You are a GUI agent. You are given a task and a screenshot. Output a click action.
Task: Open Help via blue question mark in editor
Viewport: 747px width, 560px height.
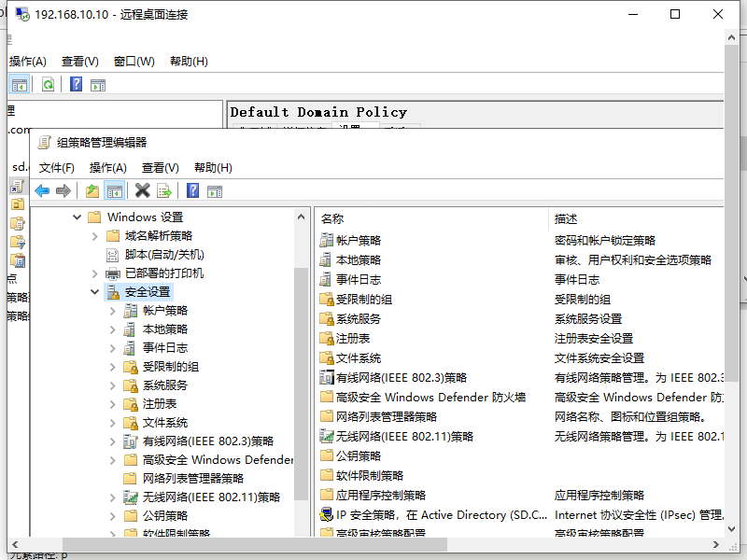click(x=193, y=191)
